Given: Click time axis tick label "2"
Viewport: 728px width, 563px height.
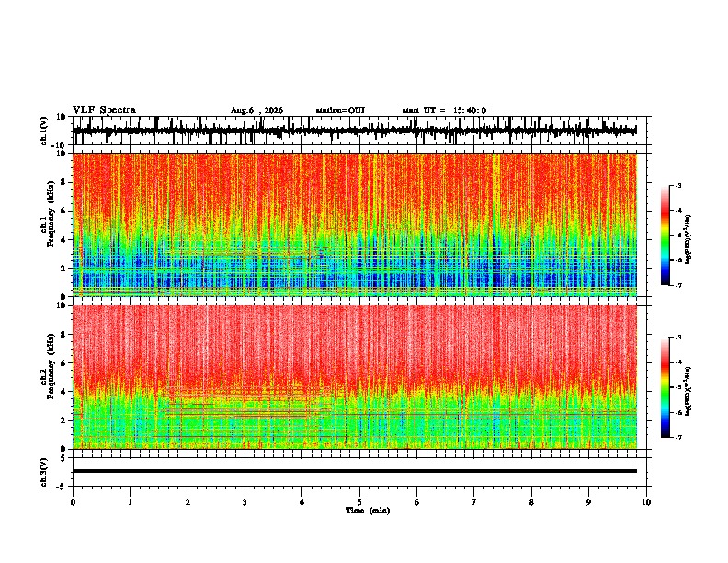Looking at the screenshot, I should click(188, 502).
